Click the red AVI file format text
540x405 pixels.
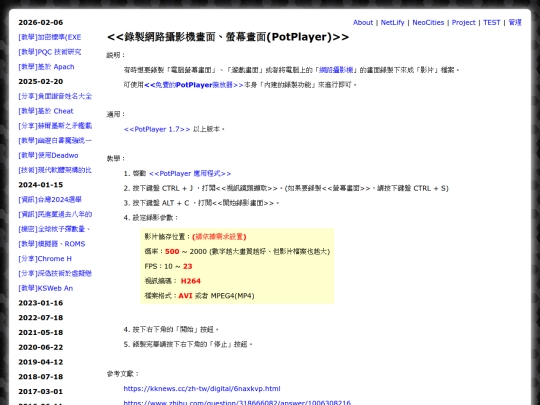click(x=185, y=296)
